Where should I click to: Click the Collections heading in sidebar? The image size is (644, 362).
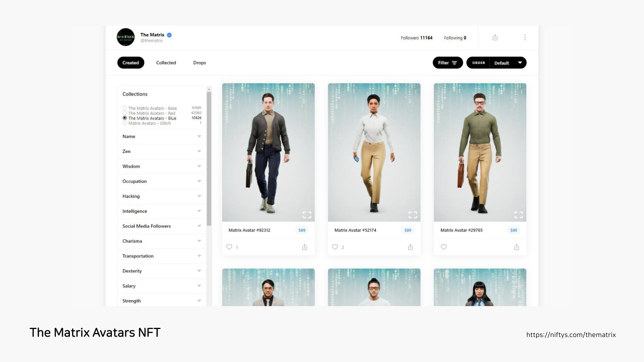[x=135, y=94]
